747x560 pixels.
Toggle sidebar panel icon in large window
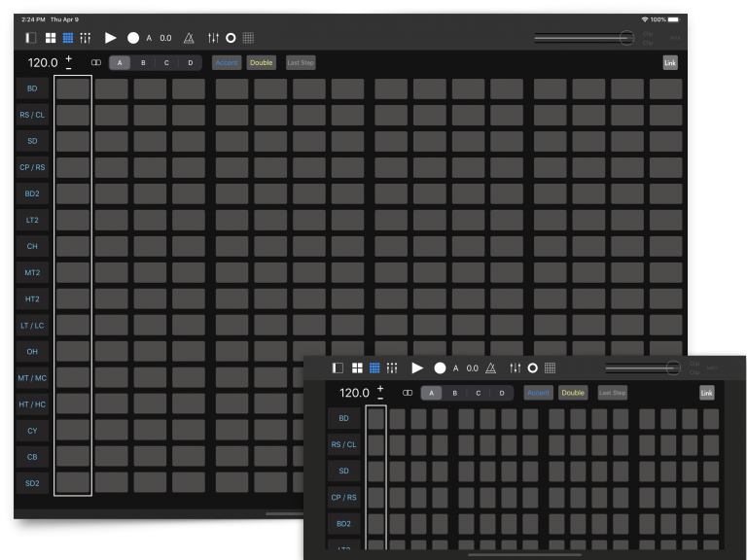pos(31,38)
